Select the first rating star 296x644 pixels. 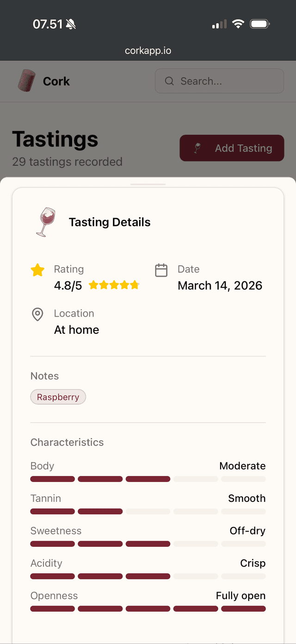94,285
